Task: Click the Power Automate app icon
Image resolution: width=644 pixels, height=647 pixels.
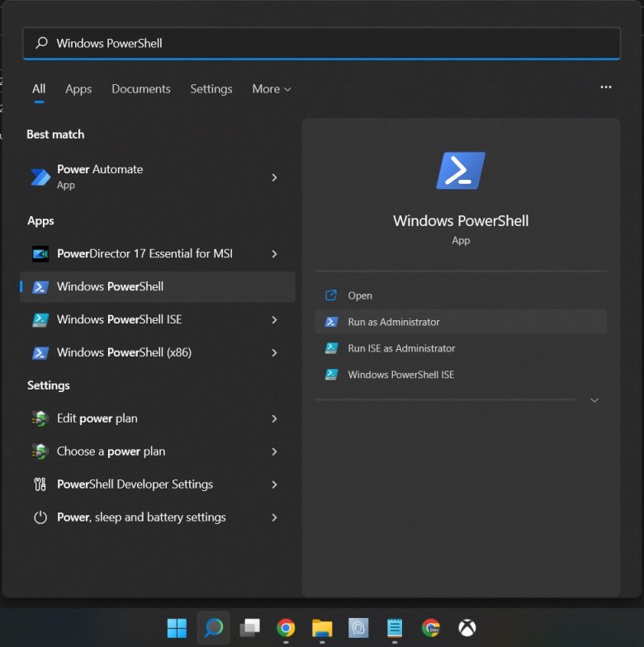Action: tap(40, 177)
